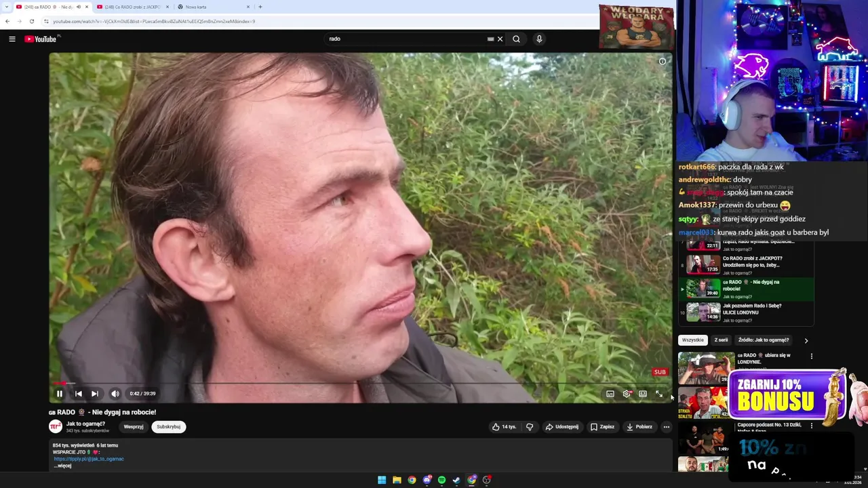
Task: Open a new browser tab
Action: (260, 7)
